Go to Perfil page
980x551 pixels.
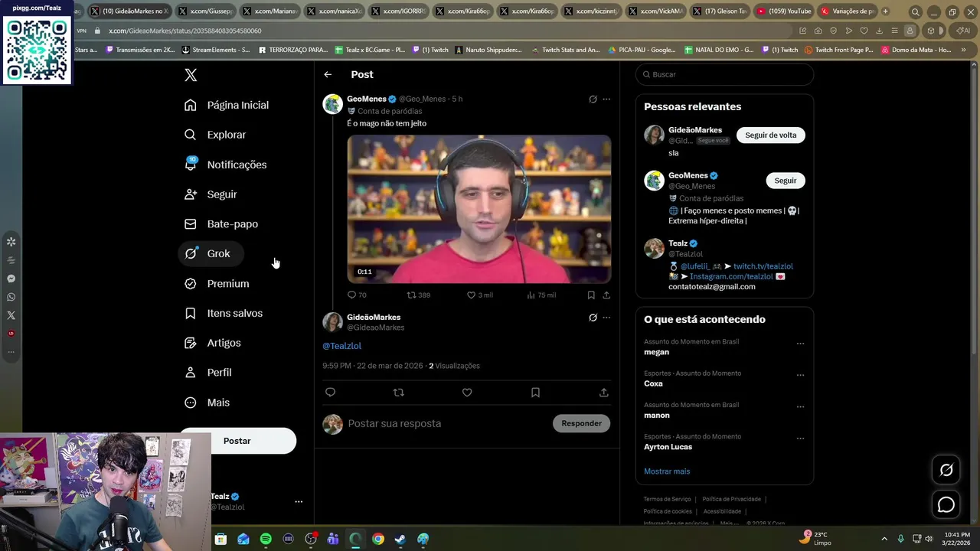pos(208,373)
